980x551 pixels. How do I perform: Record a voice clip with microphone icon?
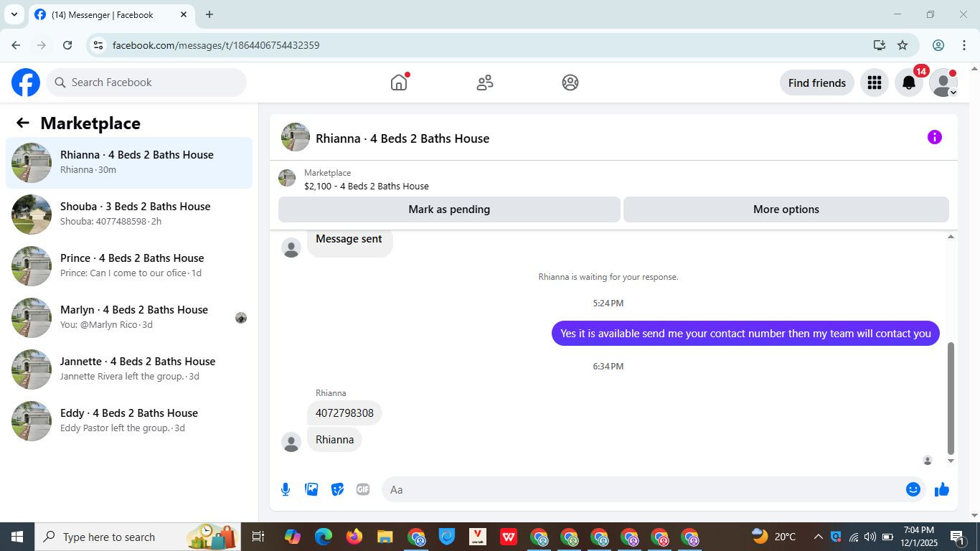point(286,489)
